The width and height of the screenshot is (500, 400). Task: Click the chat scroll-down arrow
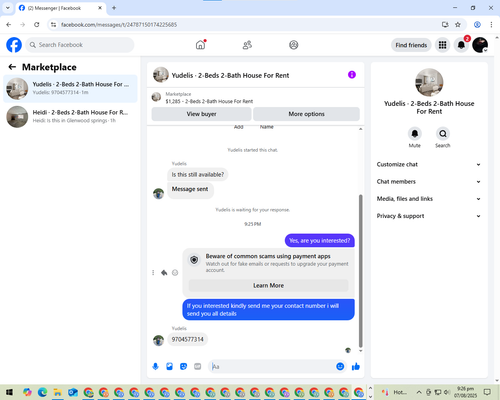coord(360,351)
